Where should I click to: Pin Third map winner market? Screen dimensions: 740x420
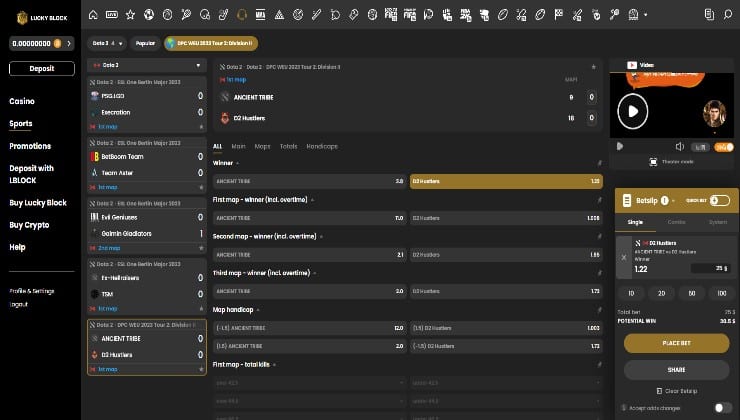[599, 273]
